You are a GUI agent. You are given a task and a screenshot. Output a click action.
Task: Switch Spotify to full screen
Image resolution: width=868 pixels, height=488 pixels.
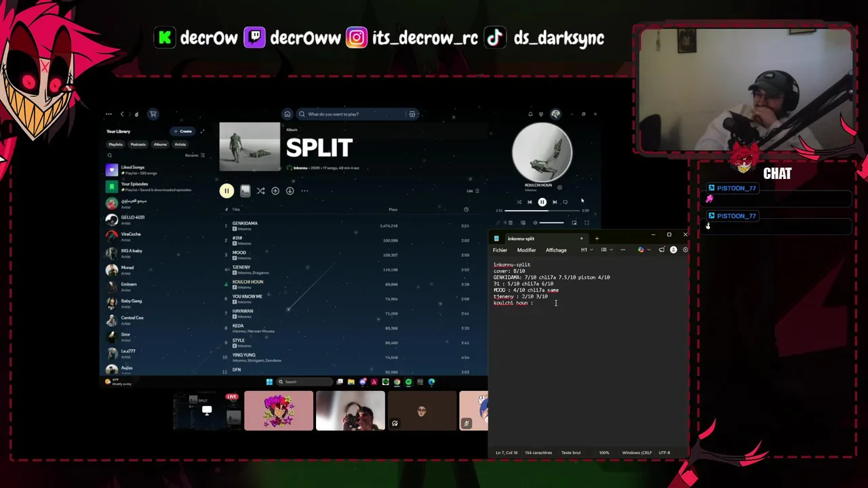pos(587,222)
